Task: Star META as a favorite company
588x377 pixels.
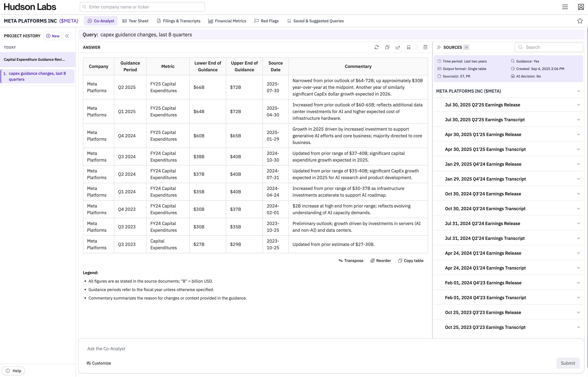Action: click(580, 21)
